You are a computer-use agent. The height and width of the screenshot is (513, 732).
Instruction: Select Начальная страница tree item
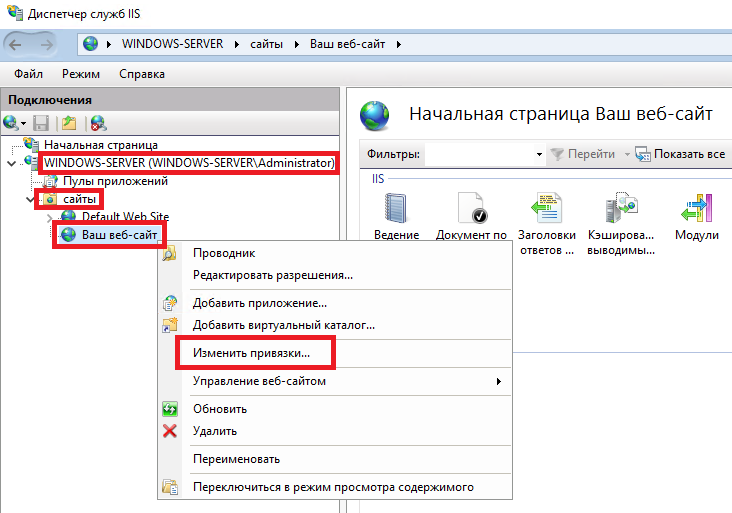click(101, 145)
